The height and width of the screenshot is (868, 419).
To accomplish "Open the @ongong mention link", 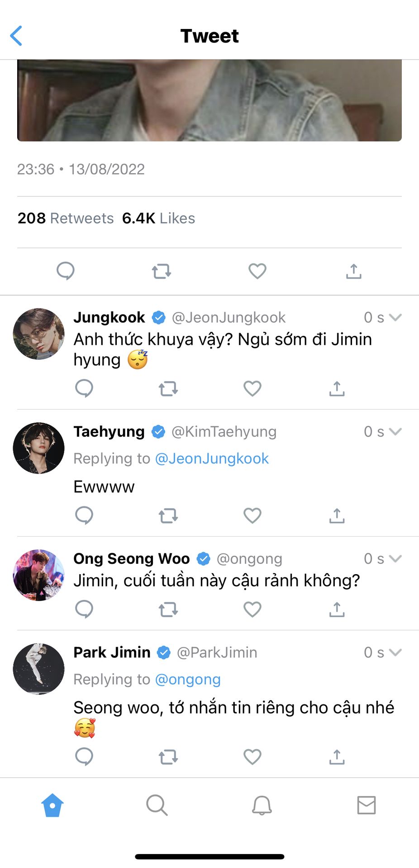I will 188,679.
